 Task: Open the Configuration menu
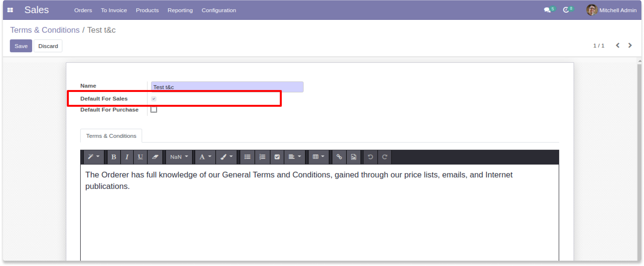coord(219,10)
